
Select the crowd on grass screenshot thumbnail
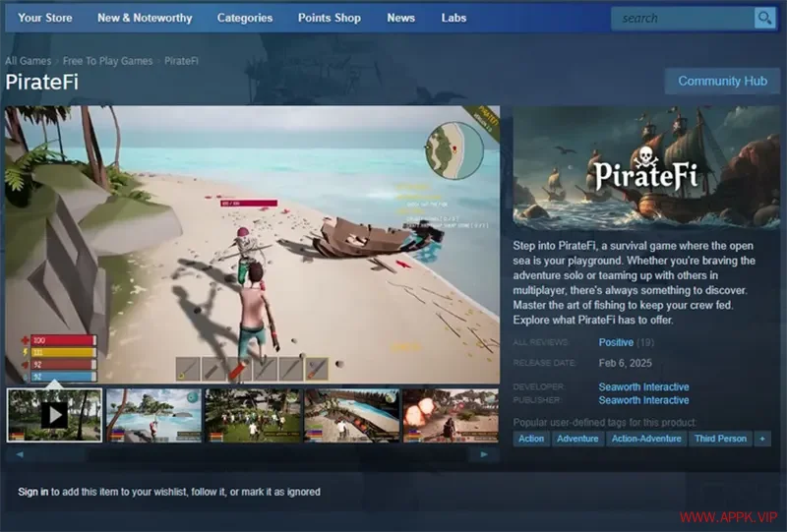[x=253, y=415]
